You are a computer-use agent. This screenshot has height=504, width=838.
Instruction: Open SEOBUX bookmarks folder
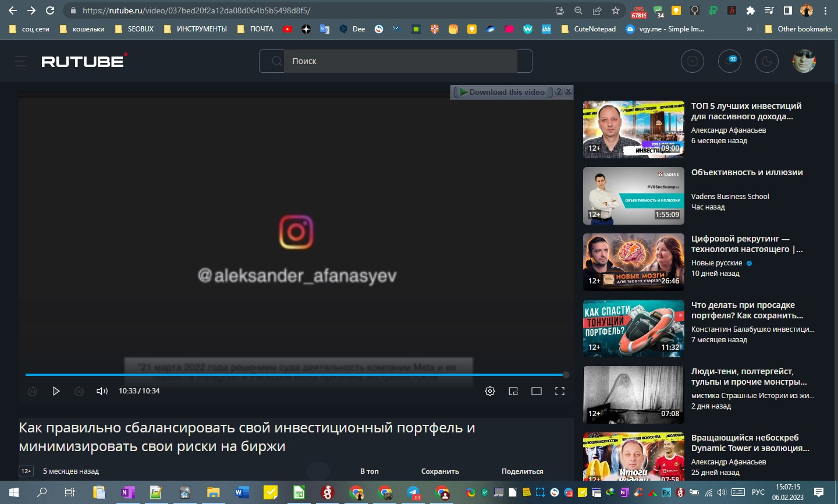point(134,29)
